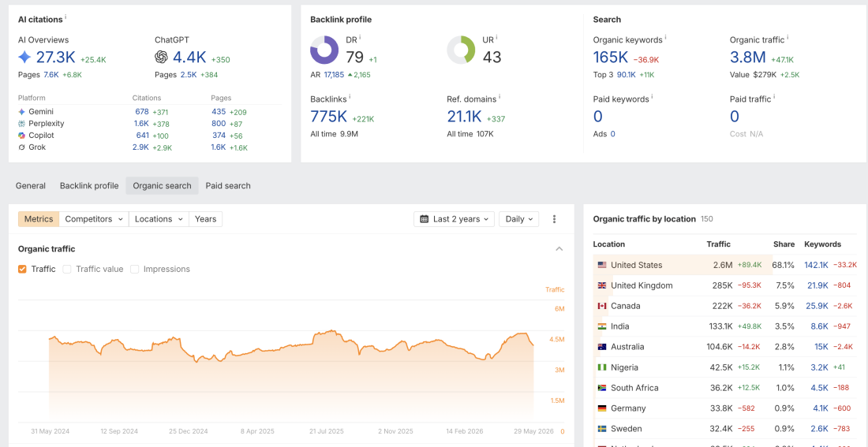Switch to the Backlink profile tab
This screenshot has width=868, height=447.
point(89,186)
